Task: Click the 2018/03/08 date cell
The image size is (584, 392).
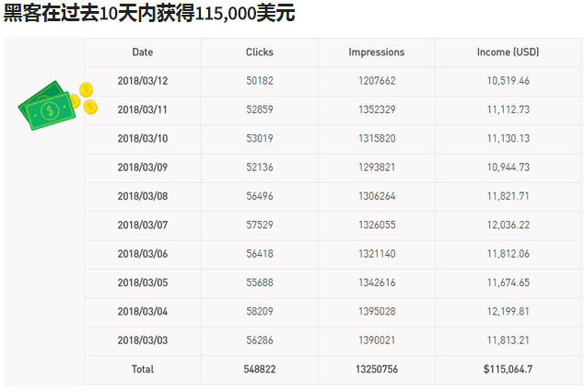Action: 143,196
